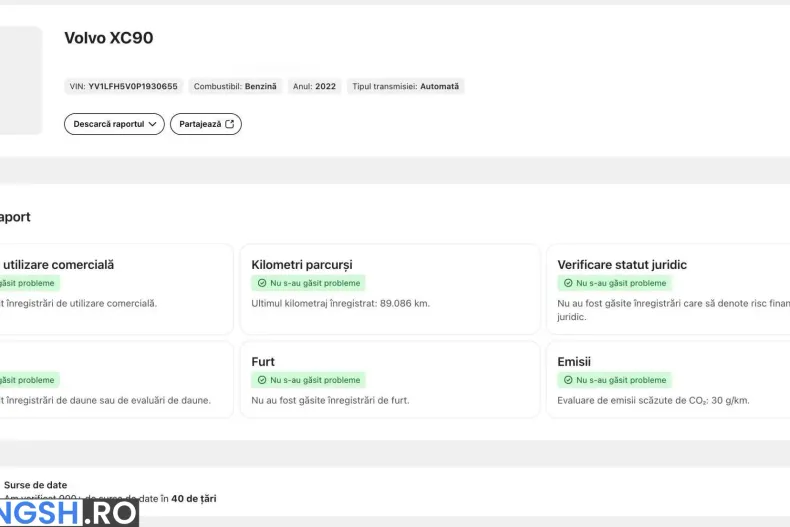The height and width of the screenshot is (527, 790).
Task: Click the checkmark icon under Emisii
Action: [x=568, y=380]
